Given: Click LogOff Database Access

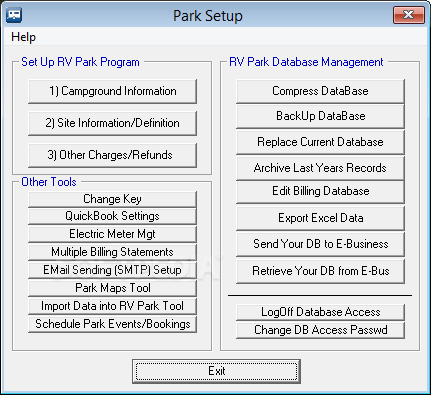Looking at the screenshot, I should pos(320,312).
